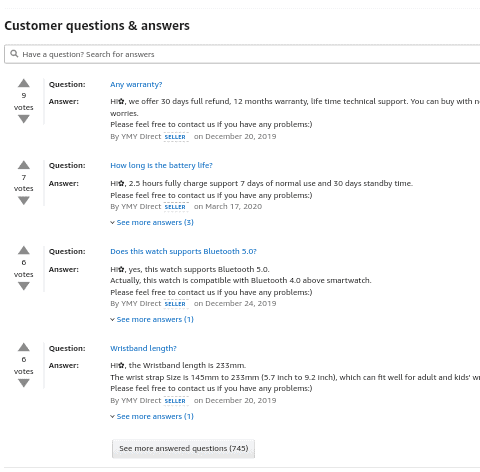Screen dimensions: 480x472
Task: Click SELLER badge on the warranty answer
Action: click(176, 137)
